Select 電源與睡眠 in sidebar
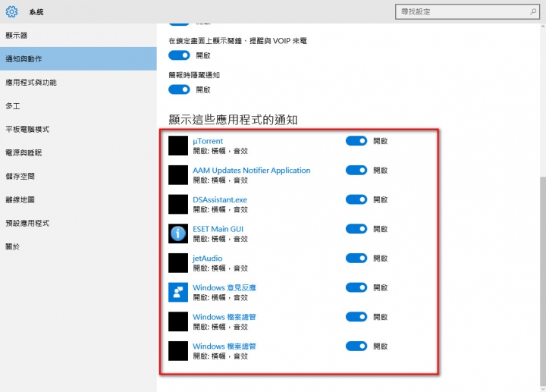The height and width of the screenshot is (392, 546). click(78, 153)
